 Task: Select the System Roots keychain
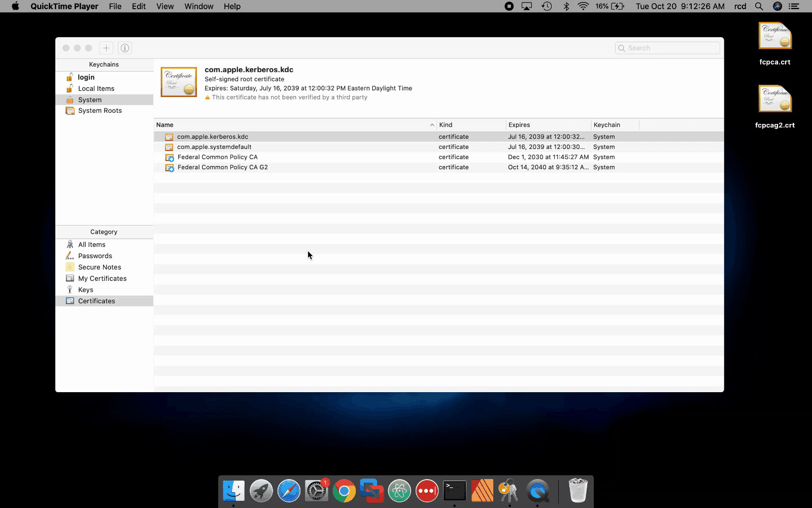pos(99,111)
